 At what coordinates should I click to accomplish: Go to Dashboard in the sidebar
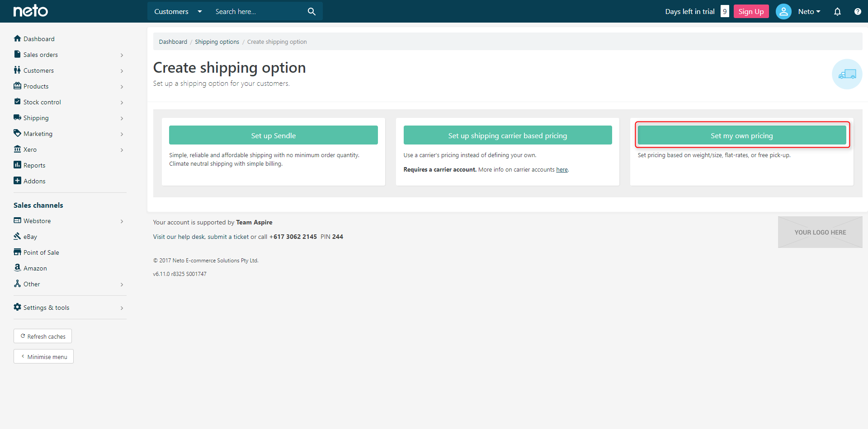pyautogui.click(x=39, y=39)
